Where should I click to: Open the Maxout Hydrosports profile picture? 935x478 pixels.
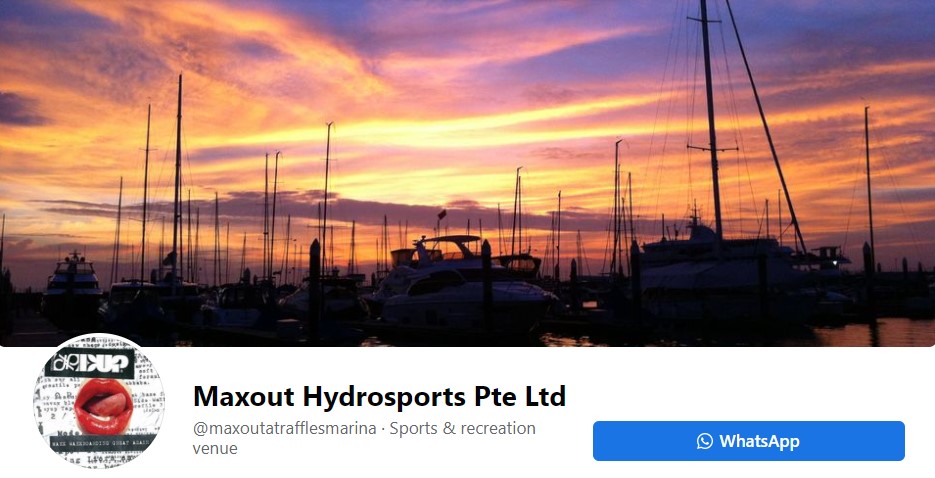(99, 401)
